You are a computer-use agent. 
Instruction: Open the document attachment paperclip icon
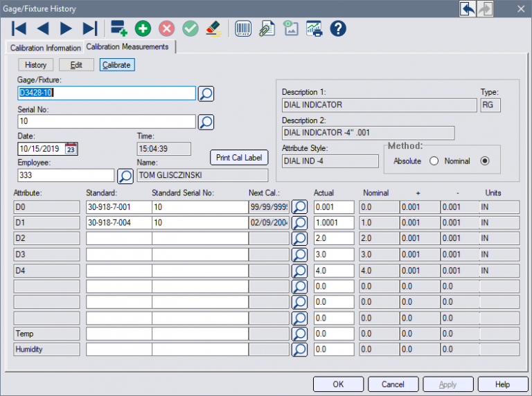[x=267, y=28]
